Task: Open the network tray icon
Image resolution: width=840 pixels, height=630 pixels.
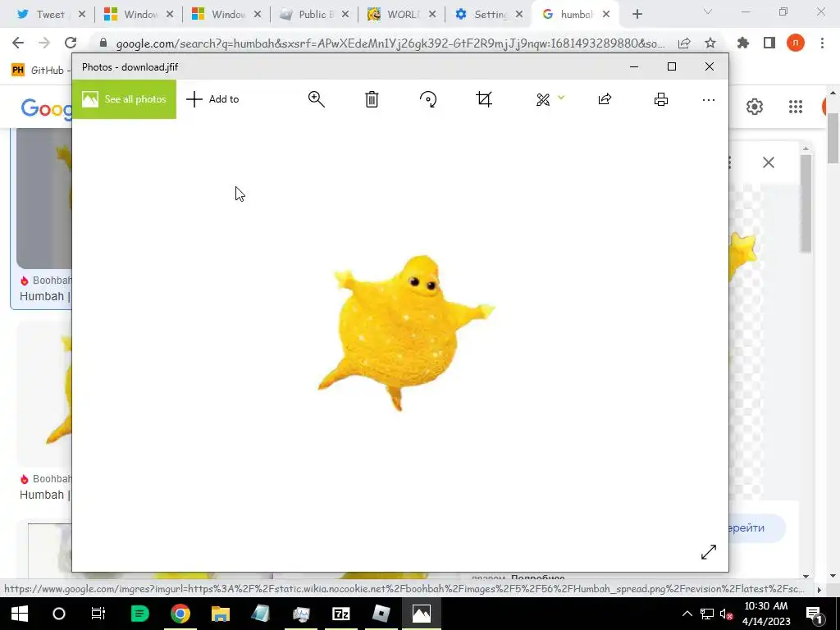Action: pyautogui.click(x=707, y=614)
